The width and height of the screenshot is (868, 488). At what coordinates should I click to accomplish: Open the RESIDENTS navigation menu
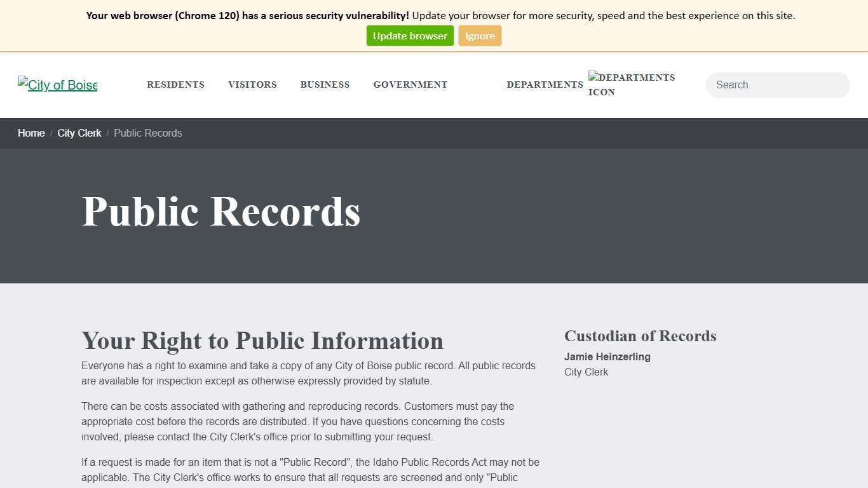[x=175, y=85]
